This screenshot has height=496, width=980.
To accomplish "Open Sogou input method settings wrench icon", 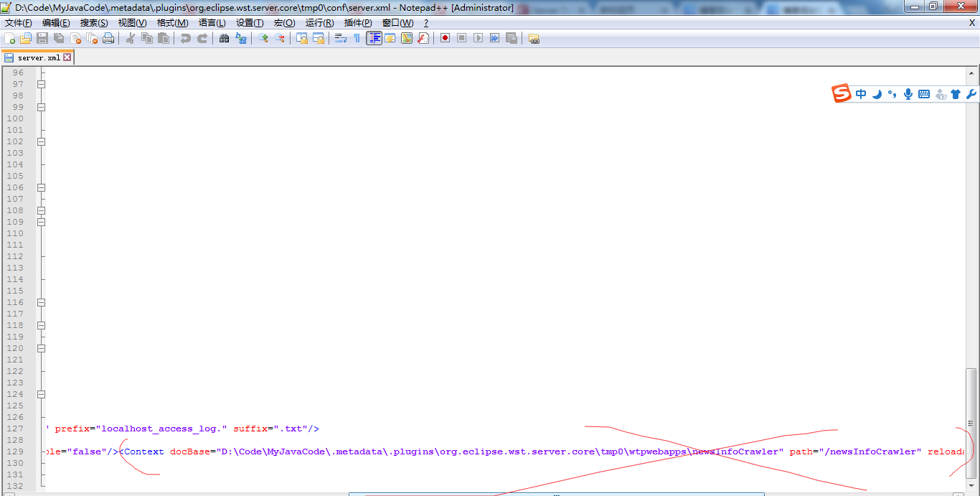I will [972, 93].
